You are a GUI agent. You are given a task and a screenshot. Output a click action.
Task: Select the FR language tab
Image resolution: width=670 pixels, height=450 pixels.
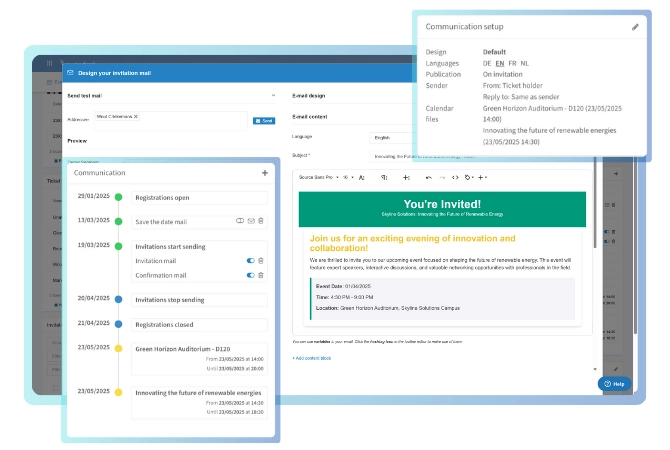[x=512, y=63]
